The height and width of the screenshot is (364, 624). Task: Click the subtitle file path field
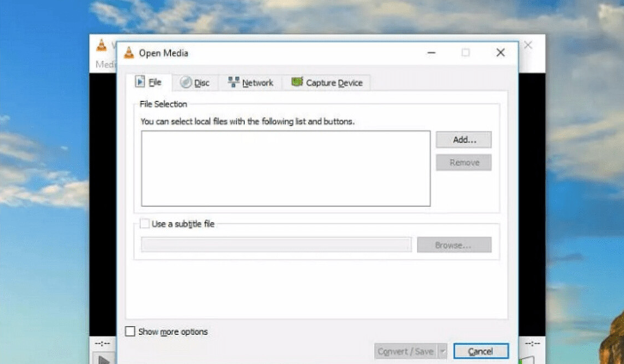[276, 245]
